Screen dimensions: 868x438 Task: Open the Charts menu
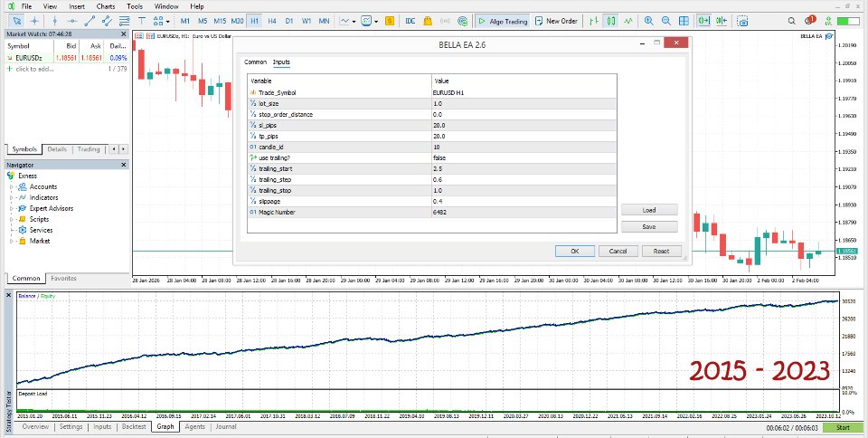[106, 6]
